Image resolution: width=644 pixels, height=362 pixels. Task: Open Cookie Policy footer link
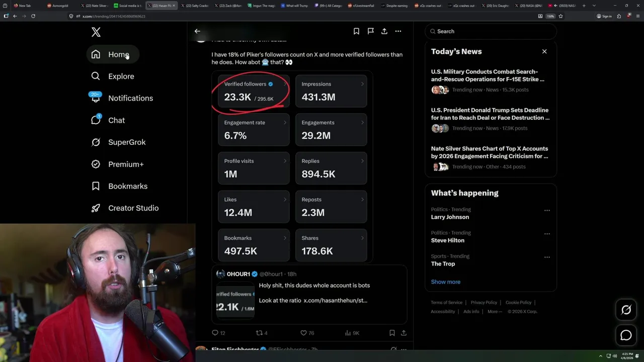click(518, 302)
